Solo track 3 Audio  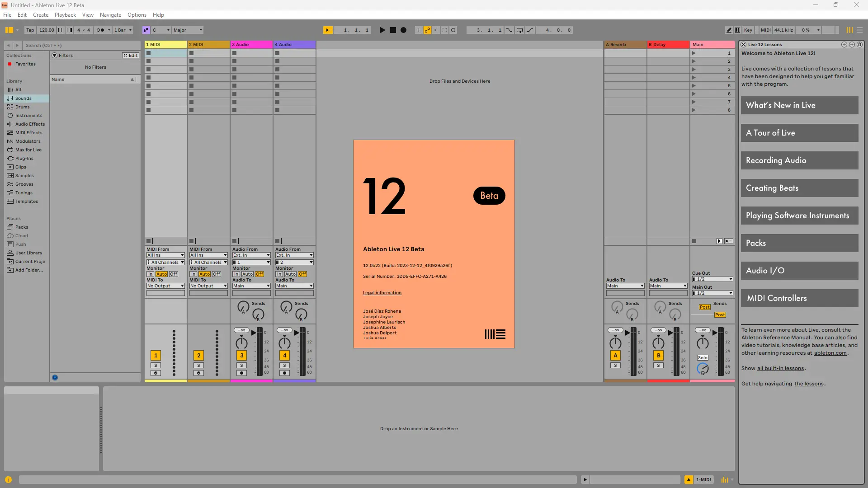click(241, 366)
